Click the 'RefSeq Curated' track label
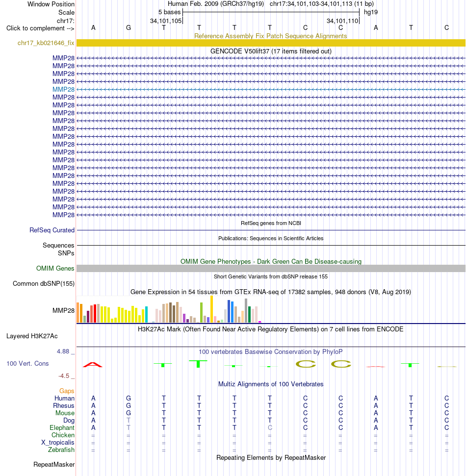 pyautogui.click(x=52, y=230)
